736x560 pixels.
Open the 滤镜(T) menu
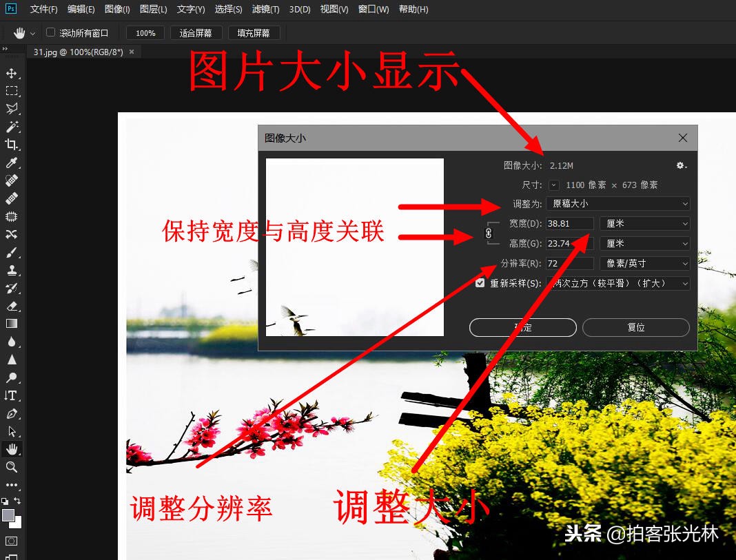[265, 9]
